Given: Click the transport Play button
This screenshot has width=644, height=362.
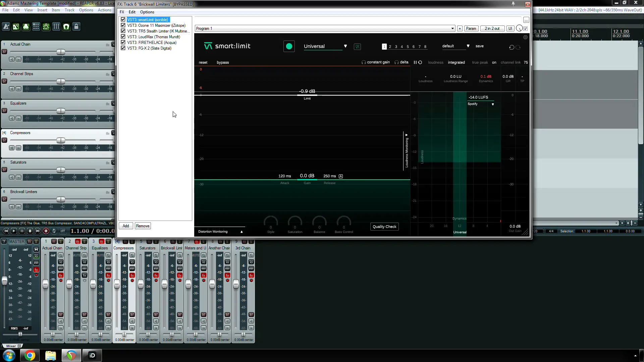Looking at the screenshot, I should (x=14, y=231).
